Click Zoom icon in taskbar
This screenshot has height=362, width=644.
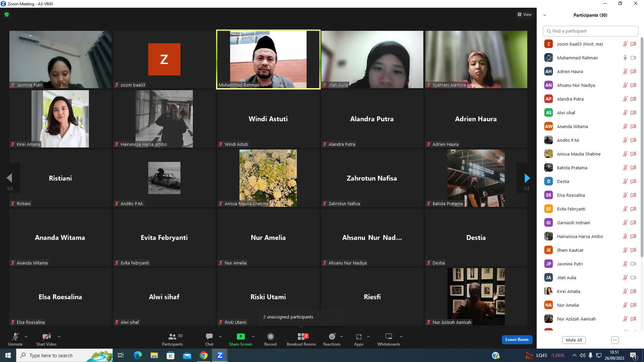click(220, 355)
